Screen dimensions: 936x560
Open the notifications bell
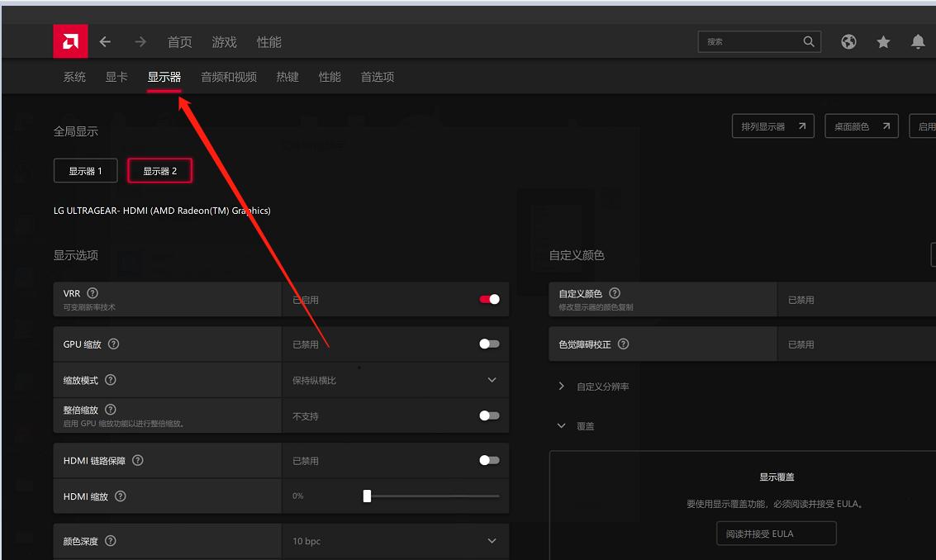point(918,40)
